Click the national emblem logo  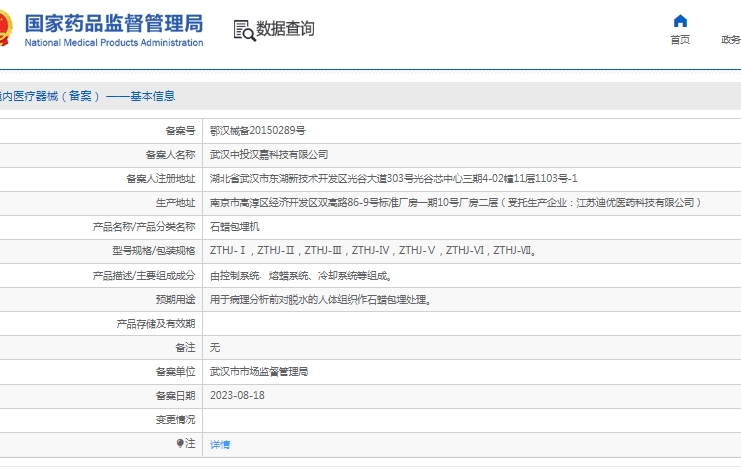[5, 28]
